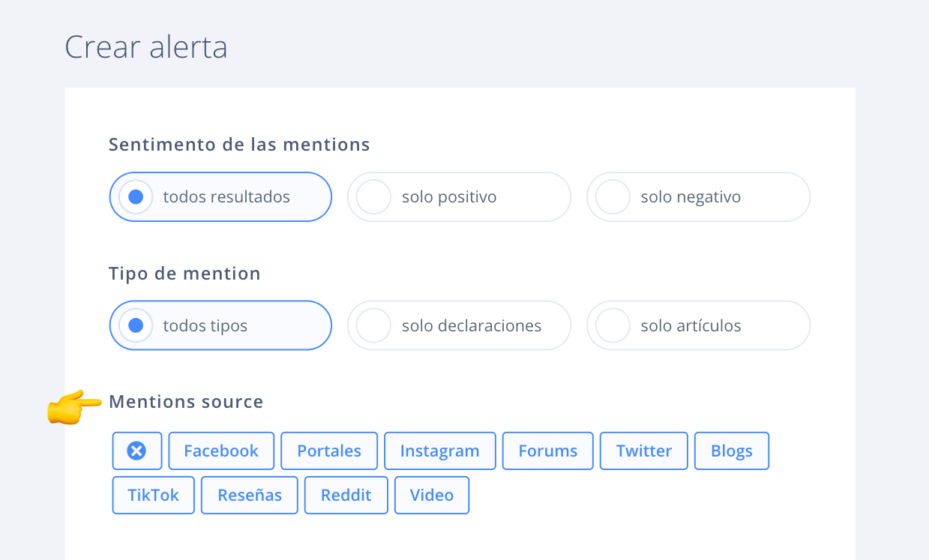This screenshot has height=560, width=929.
Task: Select the 'todos tipos' mention type
Action: [220, 325]
